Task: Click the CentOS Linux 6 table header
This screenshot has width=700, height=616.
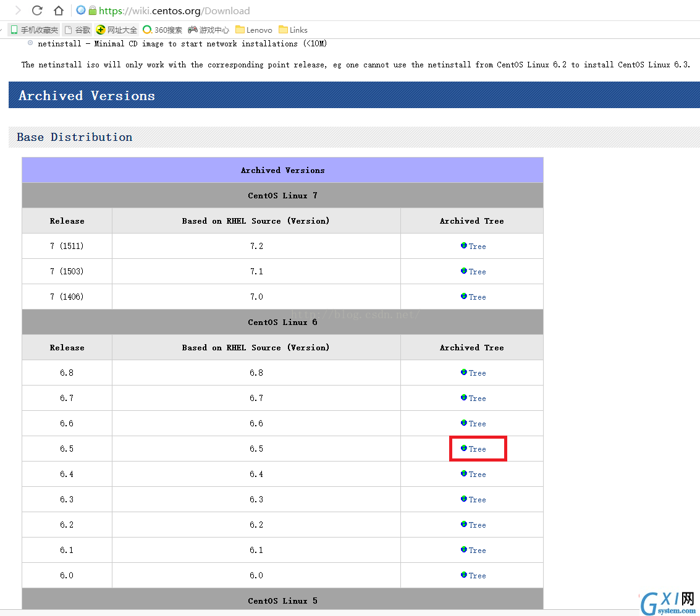Action: coord(282,323)
